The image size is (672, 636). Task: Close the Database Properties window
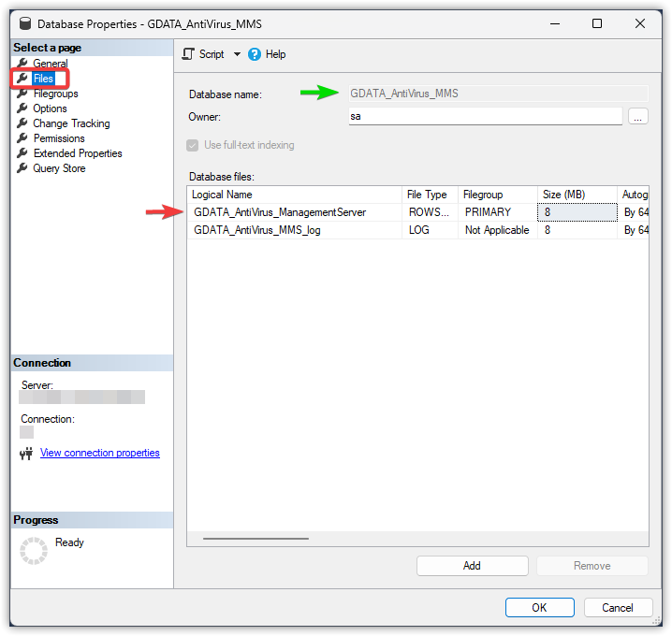click(x=640, y=23)
